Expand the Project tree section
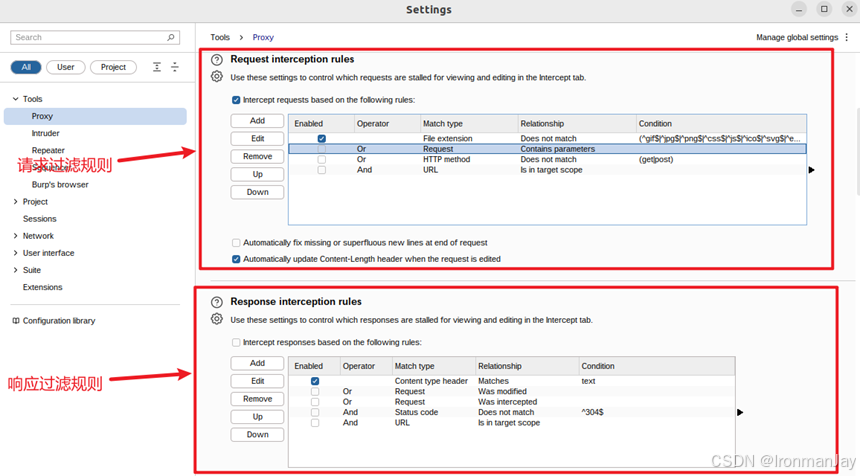The height and width of the screenshot is (476, 860). (x=15, y=202)
